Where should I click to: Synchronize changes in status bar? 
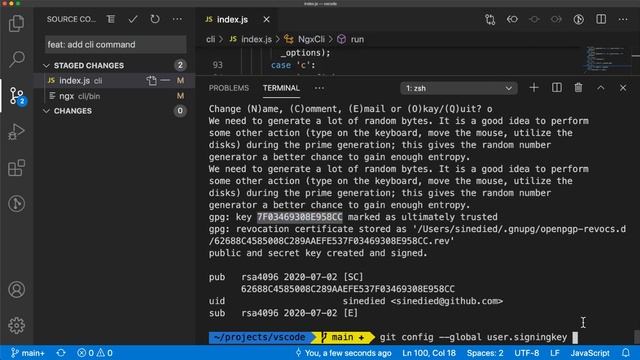pyautogui.click(x=61, y=353)
